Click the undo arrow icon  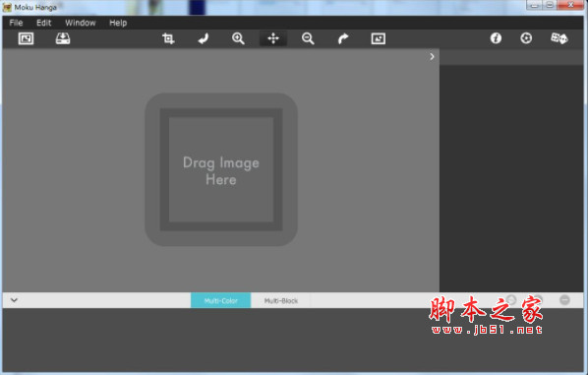(204, 38)
